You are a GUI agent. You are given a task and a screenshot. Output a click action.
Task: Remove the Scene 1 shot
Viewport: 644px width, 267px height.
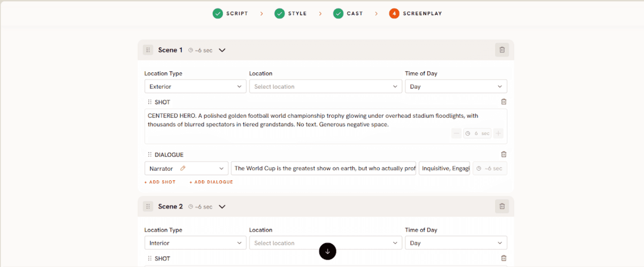(504, 102)
